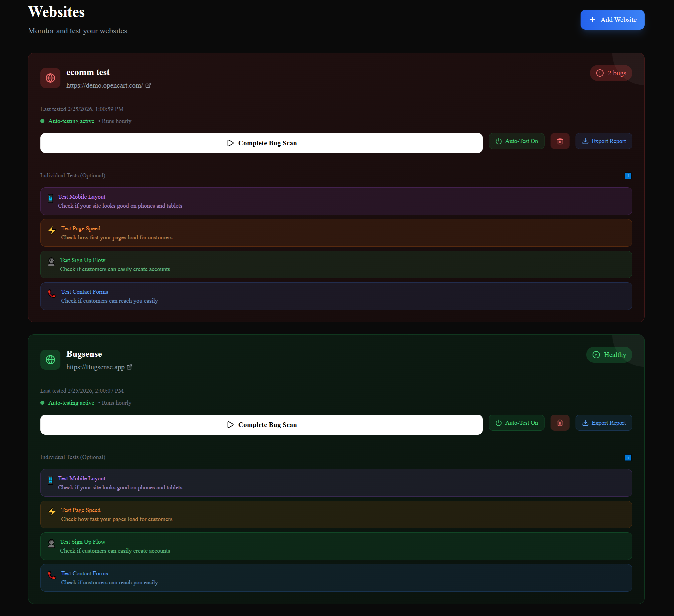Click the trash icon on Bugsense card
The width and height of the screenshot is (674, 616).
point(560,423)
